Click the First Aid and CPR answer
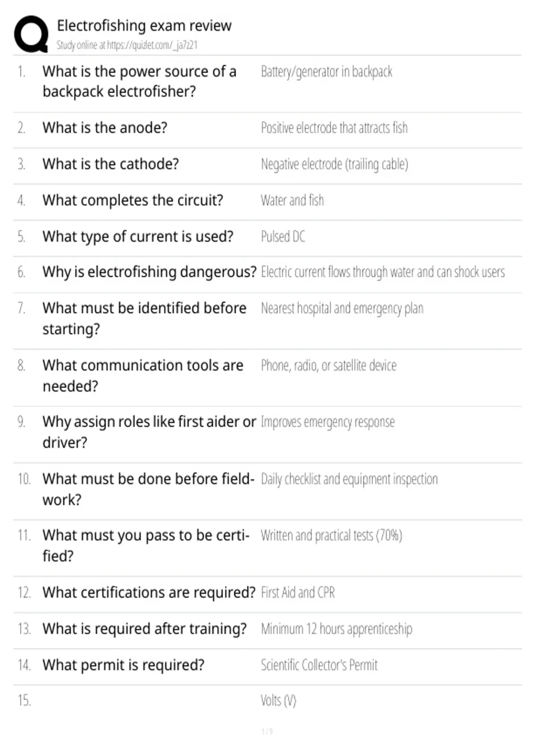Viewport: 534px width, 756px height. pyautogui.click(x=298, y=593)
